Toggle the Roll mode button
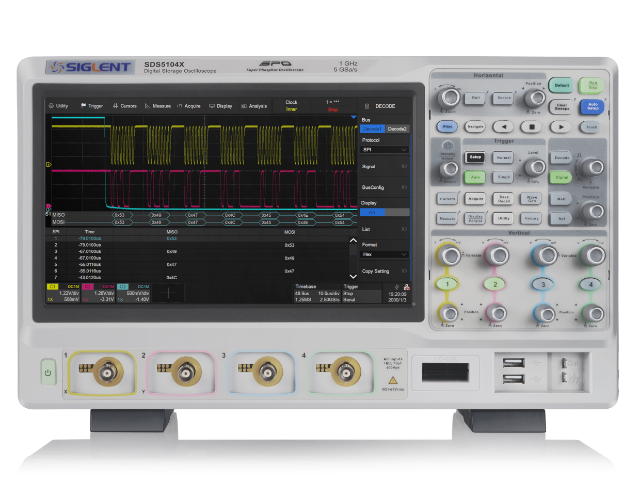The height and width of the screenshot is (480, 640). click(475, 98)
